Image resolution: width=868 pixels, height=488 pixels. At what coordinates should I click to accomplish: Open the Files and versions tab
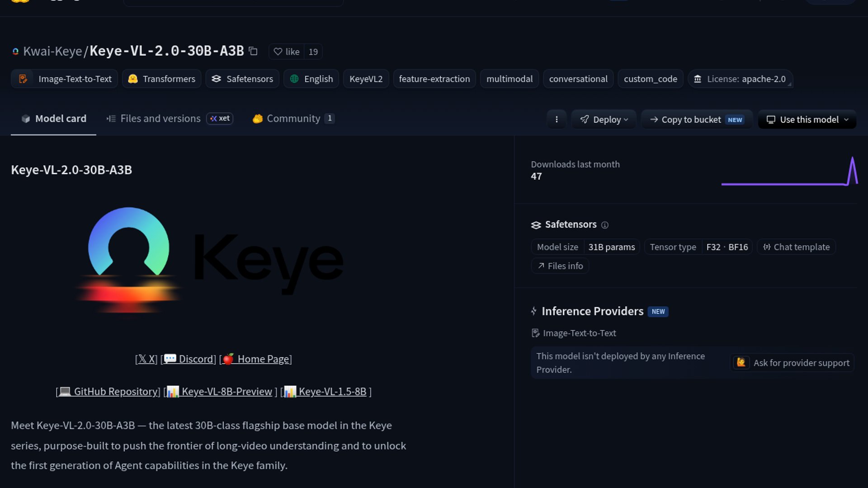coord(154,118)
